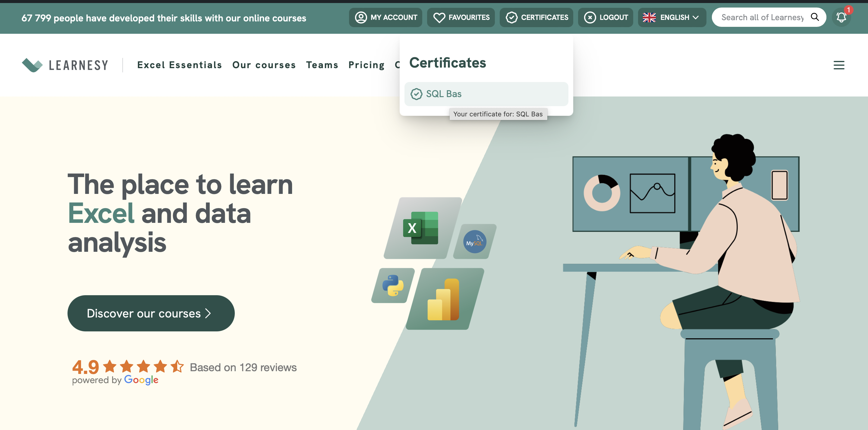Click the Favourites heart icon

[x=439, y=17]
